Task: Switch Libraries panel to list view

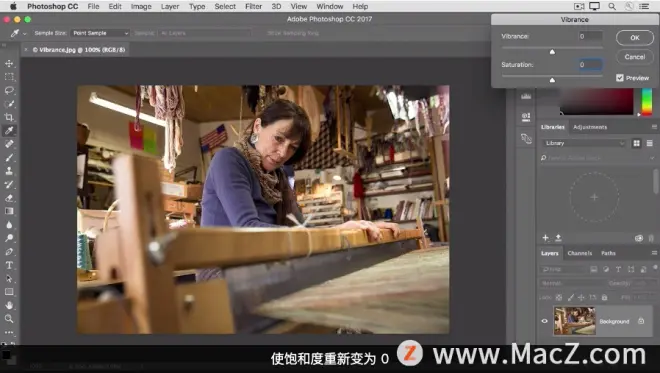Action: pos(649,144)
